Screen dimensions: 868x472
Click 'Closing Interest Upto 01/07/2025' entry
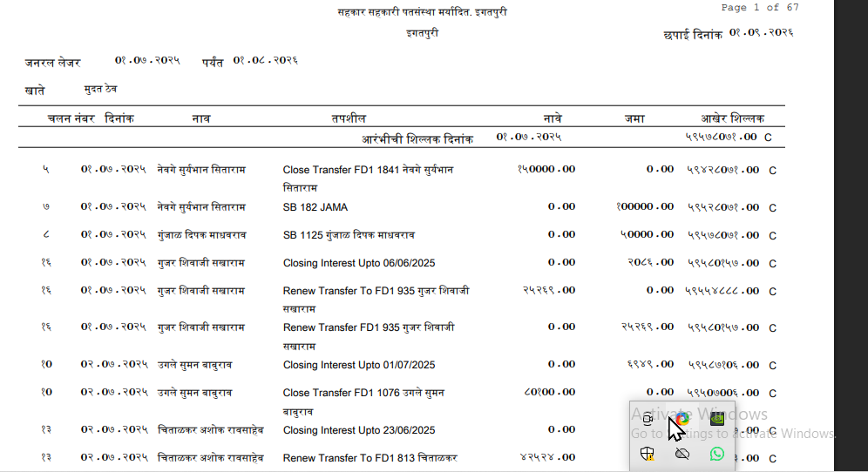click(x=359, y=365)
